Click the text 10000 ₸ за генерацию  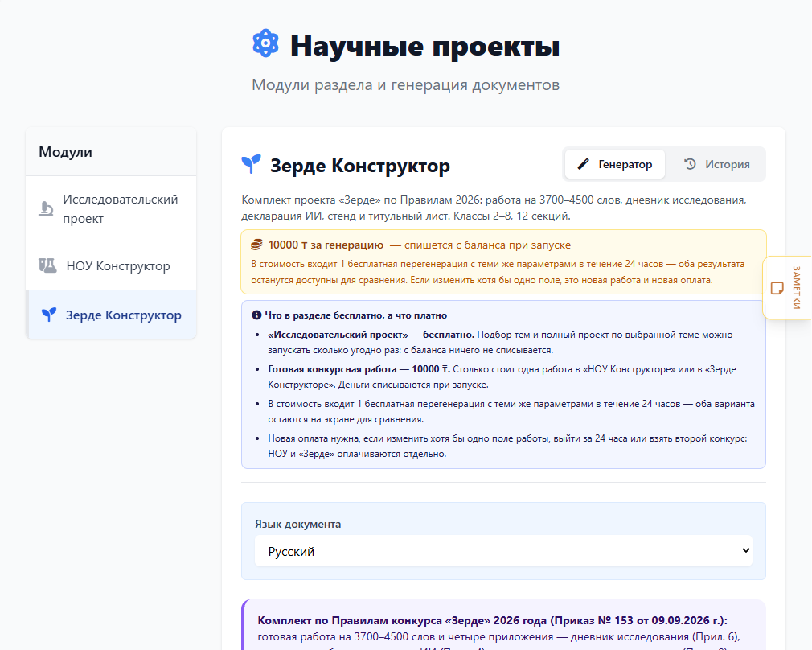coord(326,245)
